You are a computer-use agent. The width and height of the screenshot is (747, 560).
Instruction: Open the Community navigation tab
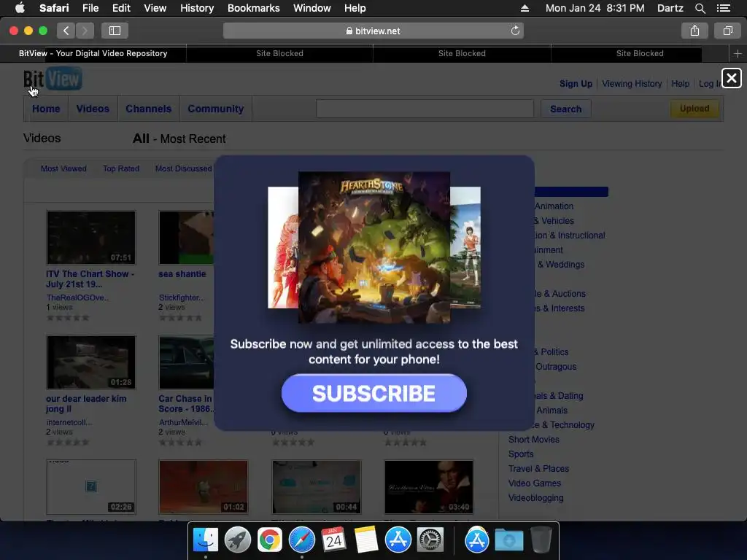[x=215, y=109]
